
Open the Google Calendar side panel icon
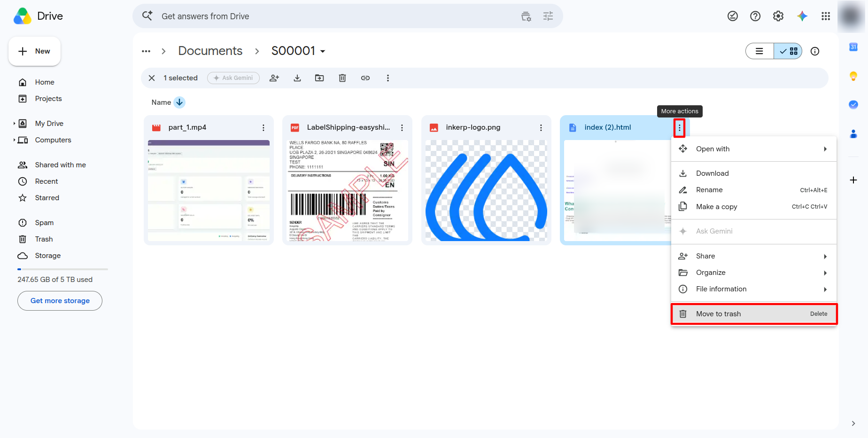pyautogui.click(x=853, y=47)
